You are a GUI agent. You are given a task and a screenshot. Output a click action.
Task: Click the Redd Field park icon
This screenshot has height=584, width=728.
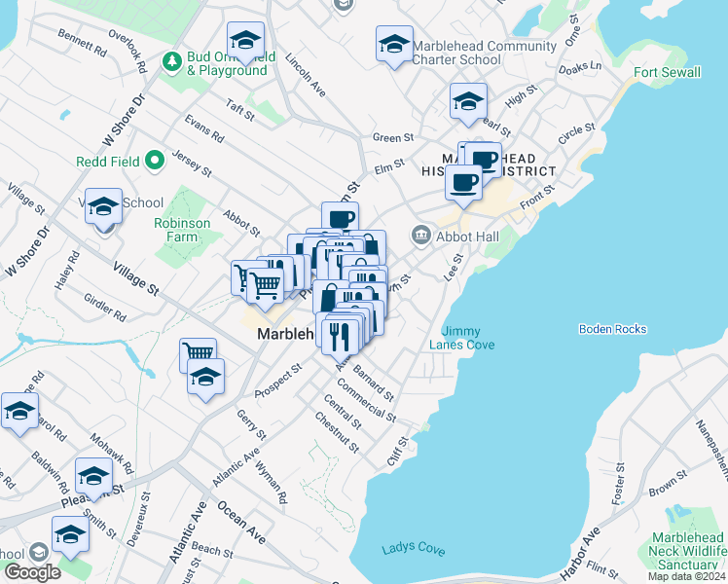click(156, 161)
